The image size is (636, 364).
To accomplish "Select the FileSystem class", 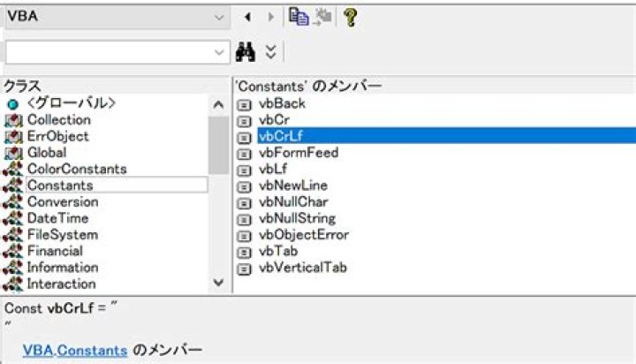I will [x=62, y=235].
